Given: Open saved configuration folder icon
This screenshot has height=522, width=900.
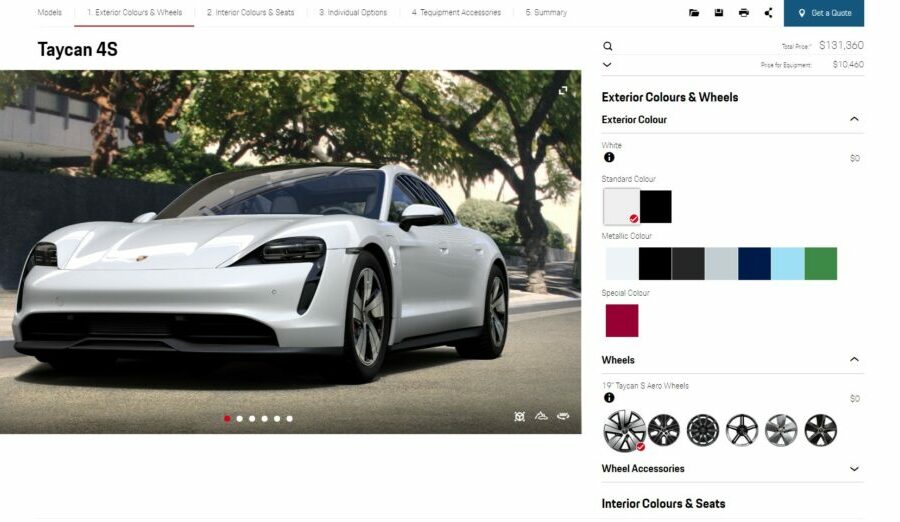Looking at the screenshot, I should [694, 13].
